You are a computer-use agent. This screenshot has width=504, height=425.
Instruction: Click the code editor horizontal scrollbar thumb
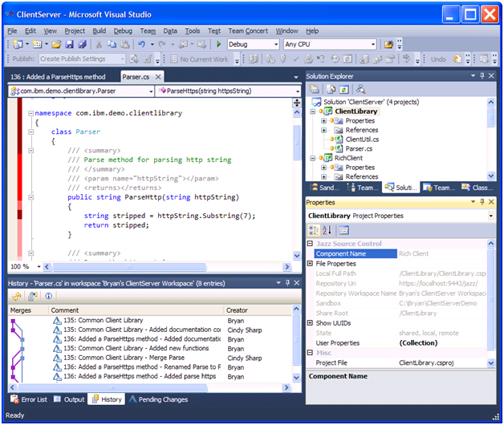click(129, 267)
